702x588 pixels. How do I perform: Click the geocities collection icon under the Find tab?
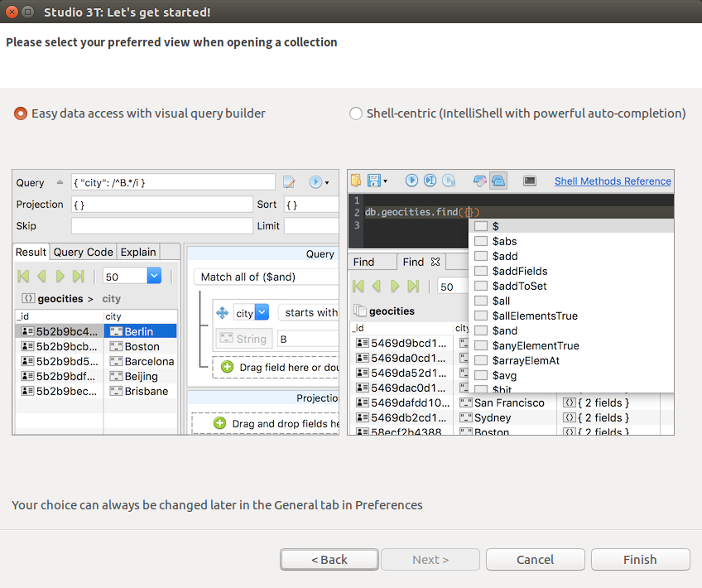click(x=359, y=311)
